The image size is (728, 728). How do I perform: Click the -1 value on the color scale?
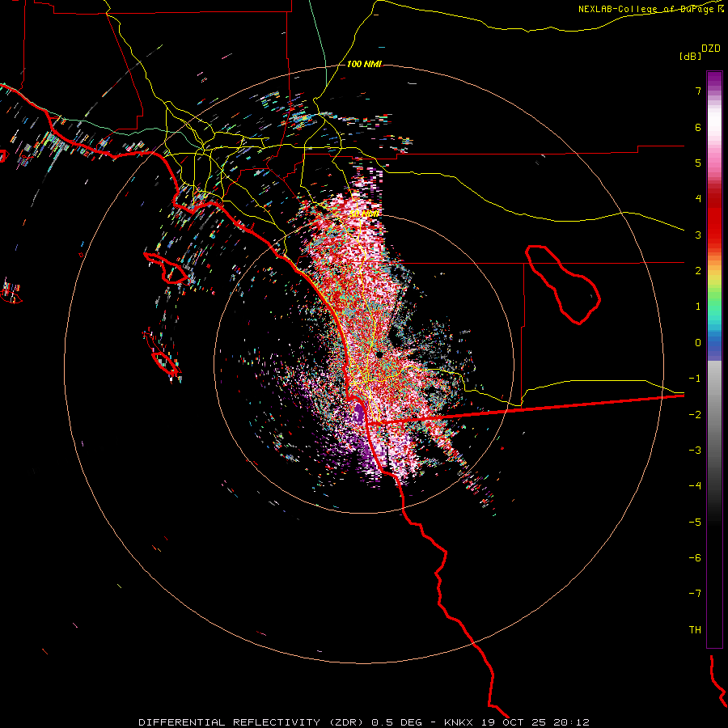[695, 379]
